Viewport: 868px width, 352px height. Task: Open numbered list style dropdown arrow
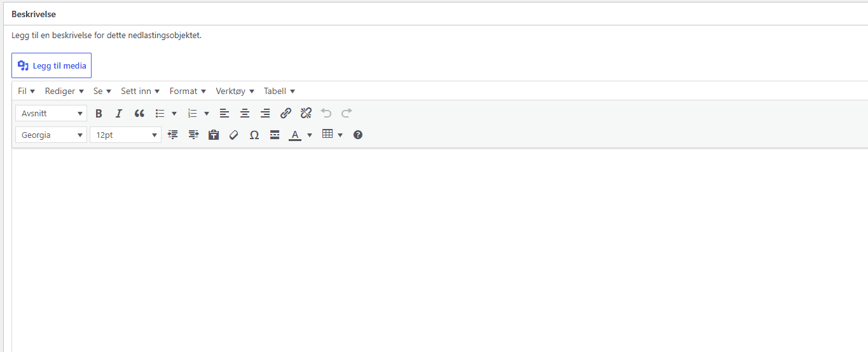tap(207, 114)
